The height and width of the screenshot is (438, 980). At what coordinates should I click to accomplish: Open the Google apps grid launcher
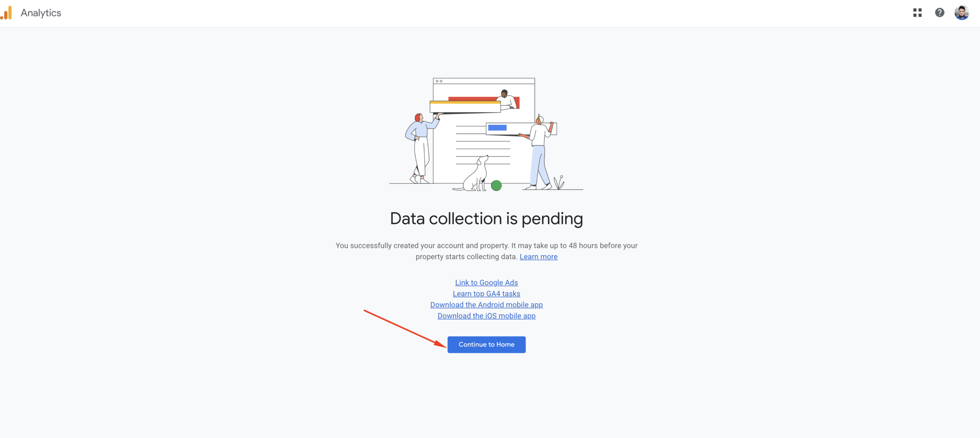[917, 13]
